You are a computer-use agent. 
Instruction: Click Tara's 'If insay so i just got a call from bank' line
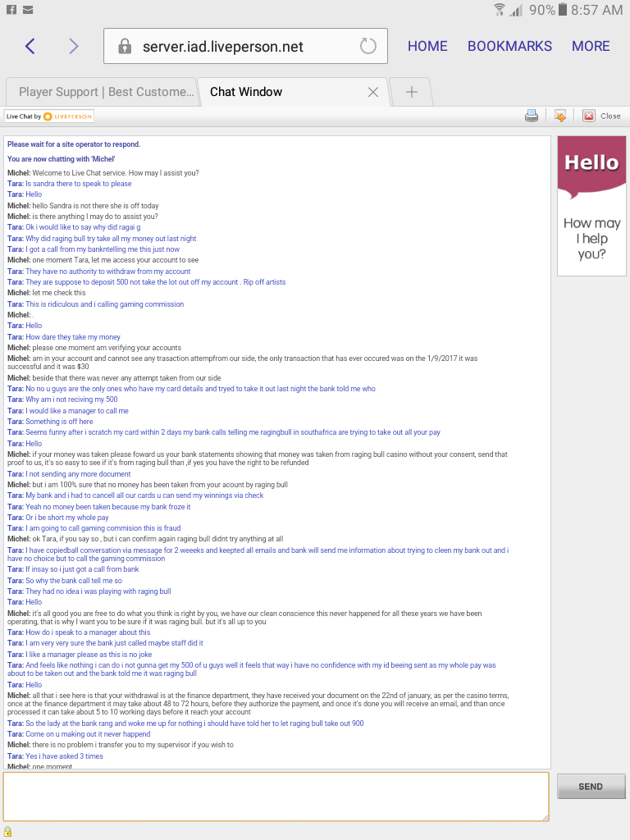tap(73, 569)
